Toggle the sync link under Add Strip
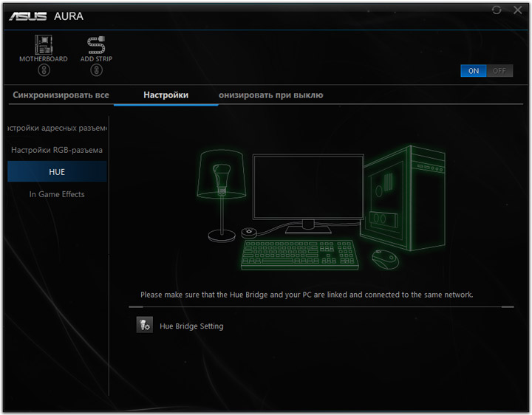The height and width of the screenshot is (415, 532). tap(96, 71)
